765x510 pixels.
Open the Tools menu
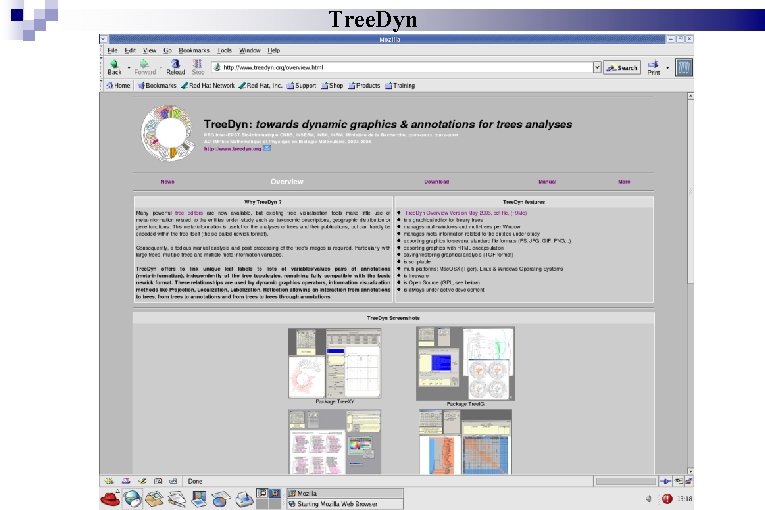coord(224,50)
